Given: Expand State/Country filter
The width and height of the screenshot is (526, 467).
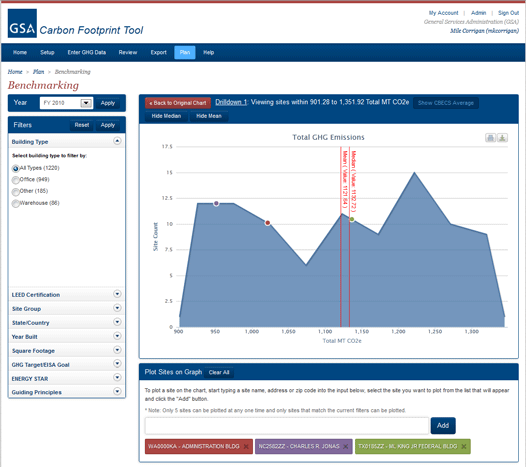Looking at the screenshot, I should click(117, 322).
